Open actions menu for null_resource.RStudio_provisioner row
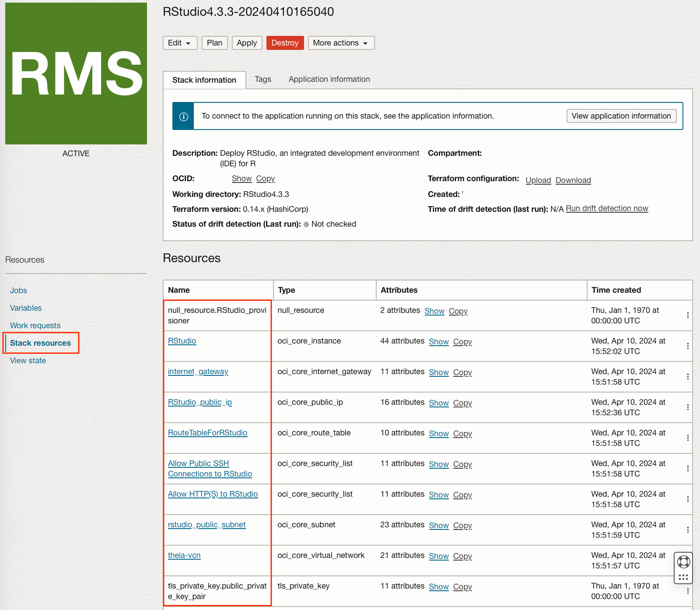 (x=688, y=316)
